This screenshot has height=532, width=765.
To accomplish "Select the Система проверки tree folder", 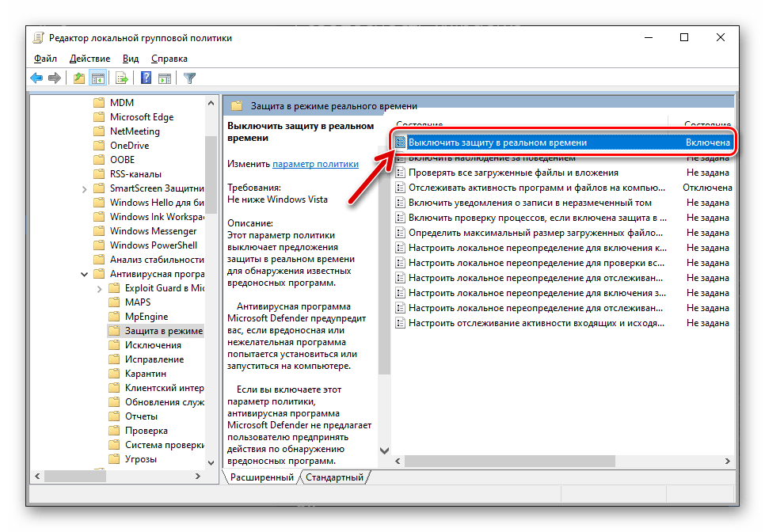I will click(x=165, y=445).
